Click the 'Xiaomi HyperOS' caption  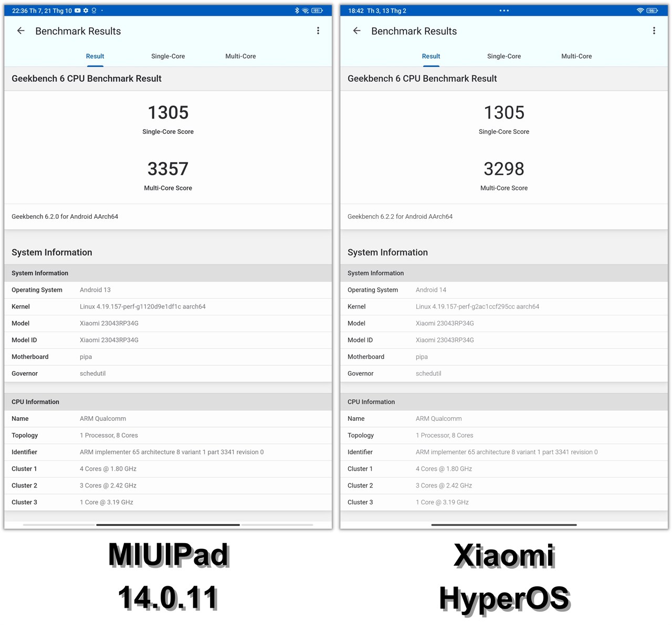[x=505, y=576]
